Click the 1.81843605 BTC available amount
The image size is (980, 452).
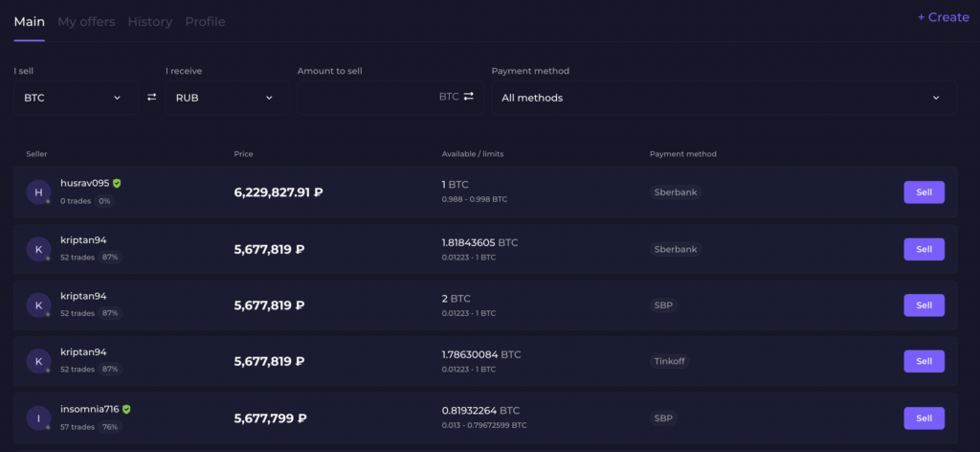480,242
